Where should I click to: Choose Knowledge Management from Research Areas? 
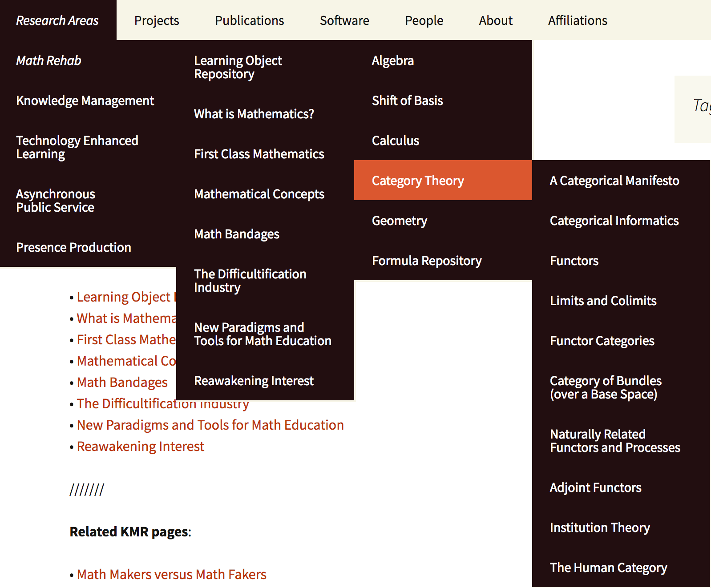click(x=85, y=101)
